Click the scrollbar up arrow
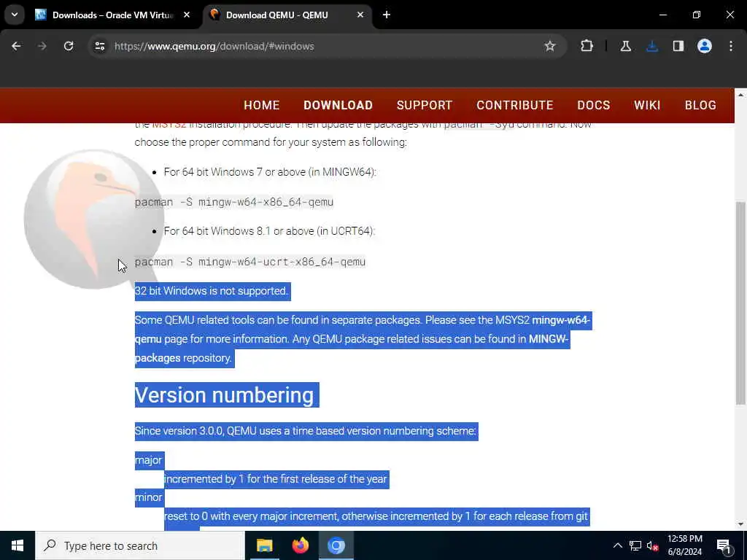747x560 pixels. point(740,95)
